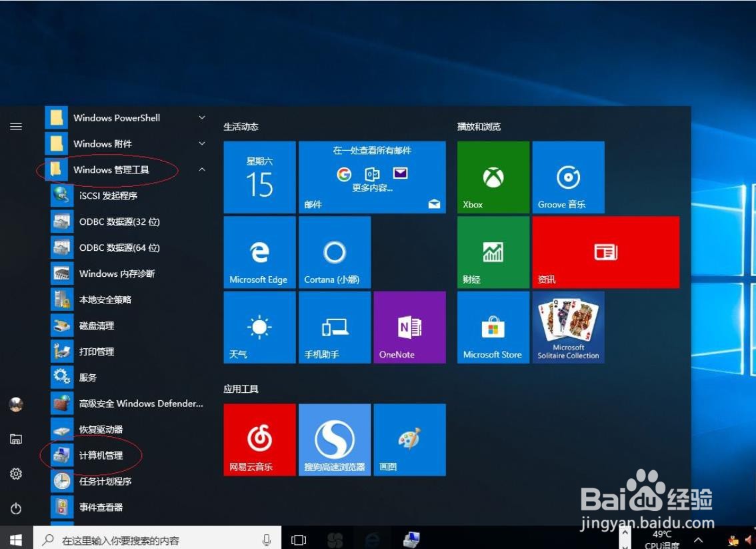This screenshot has width=756, height=549.
Task: Expand the Windows 附件 group
Action: pyautogui.click(x=201, y=143)
